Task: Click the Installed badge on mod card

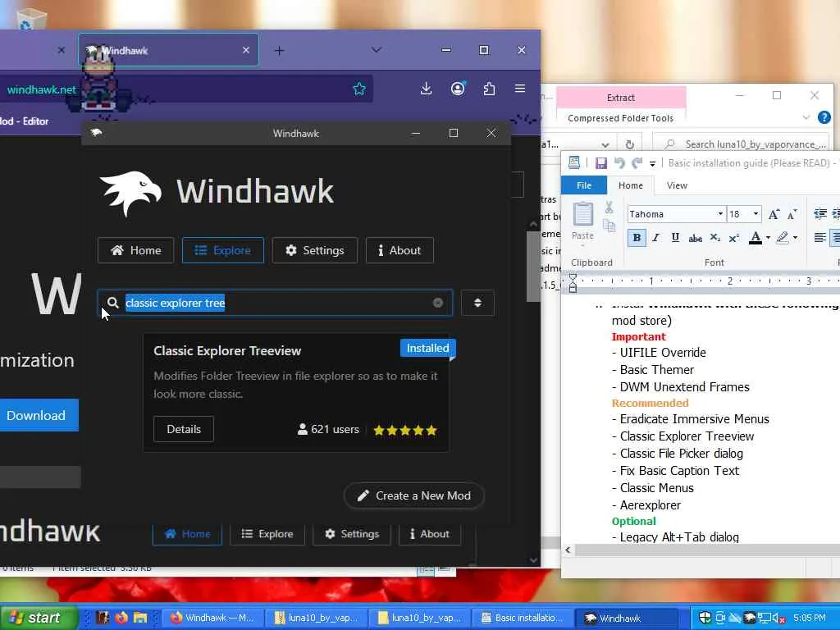Action: (x=427, y=348)
